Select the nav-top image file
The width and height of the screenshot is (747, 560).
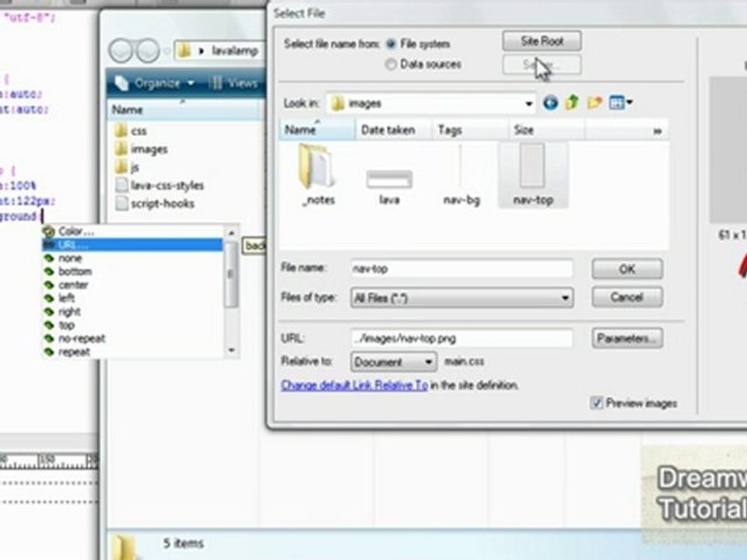[x=533, y=175]
